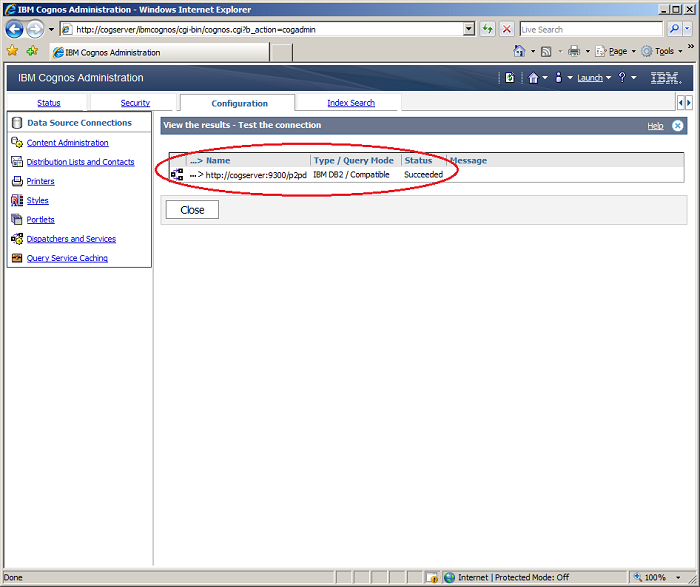The height and width of the screenshot is (587, 700).
Task: Expand the IE Tools menu
Action: click(662, 51)
